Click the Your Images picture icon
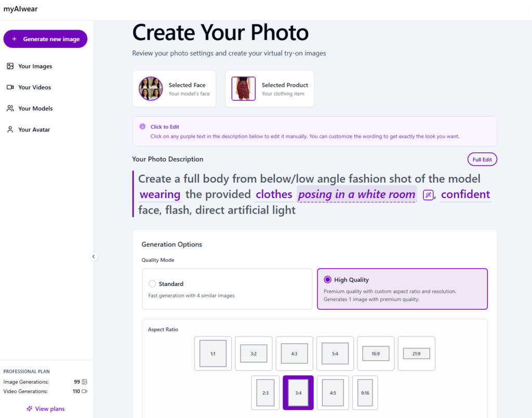The image size is (532, 418). (x=10, y=66)
